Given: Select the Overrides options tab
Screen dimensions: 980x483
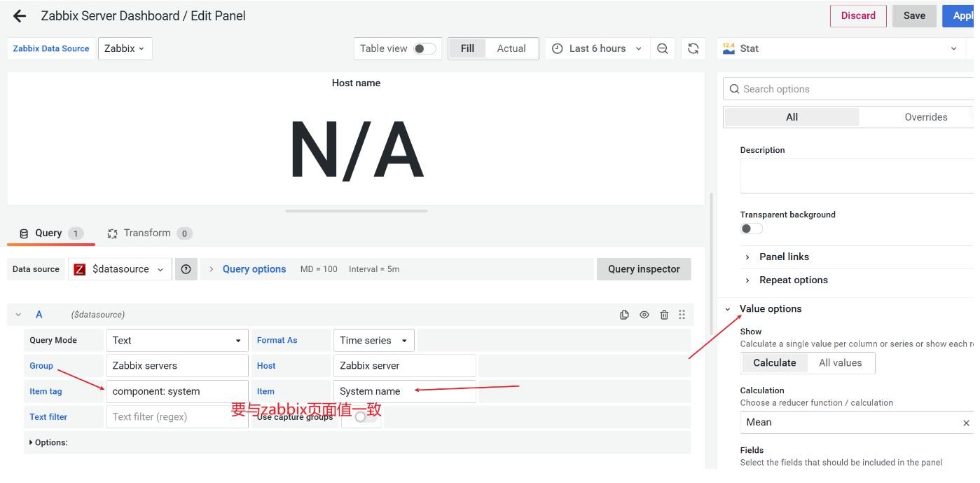Looking at the screenshot, I should click(x=925, y=117).
